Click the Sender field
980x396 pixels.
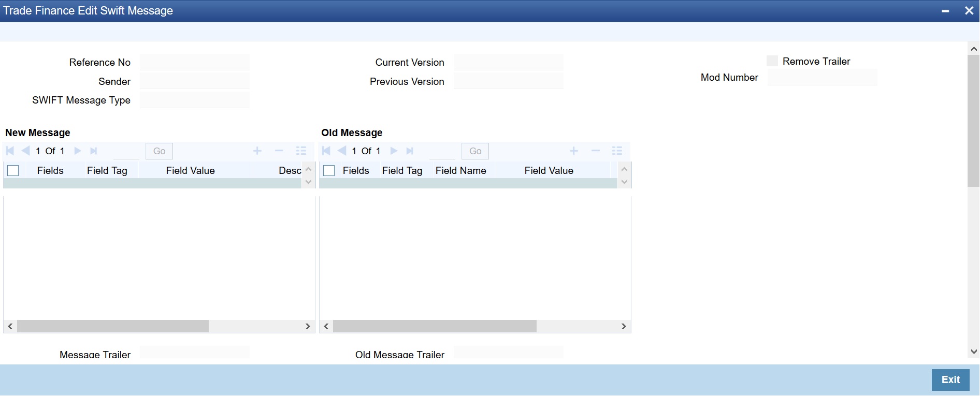click(x=195, y=81)
